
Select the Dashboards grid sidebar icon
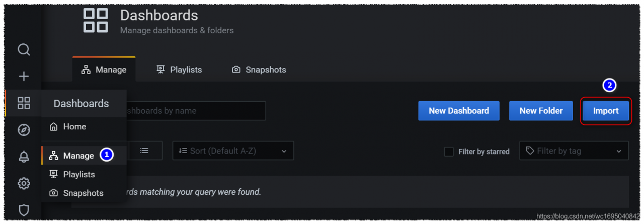[x=24, y=103]
